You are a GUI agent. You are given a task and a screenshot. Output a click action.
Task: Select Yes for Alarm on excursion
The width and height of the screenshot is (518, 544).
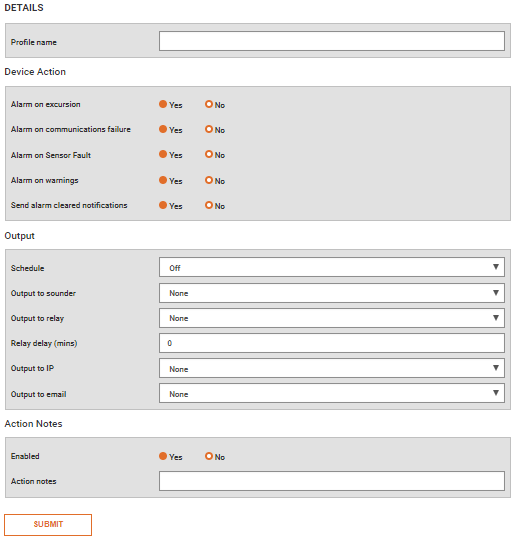pos(163,104)
